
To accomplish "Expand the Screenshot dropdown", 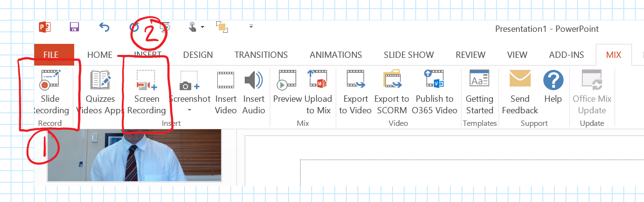I will (x=189, y=110).
